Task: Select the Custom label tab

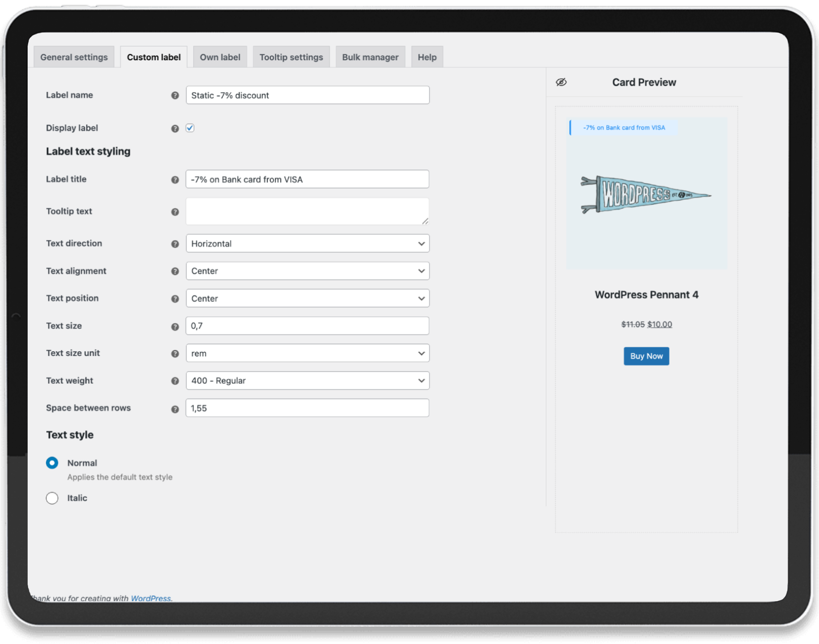Action: 154,57
